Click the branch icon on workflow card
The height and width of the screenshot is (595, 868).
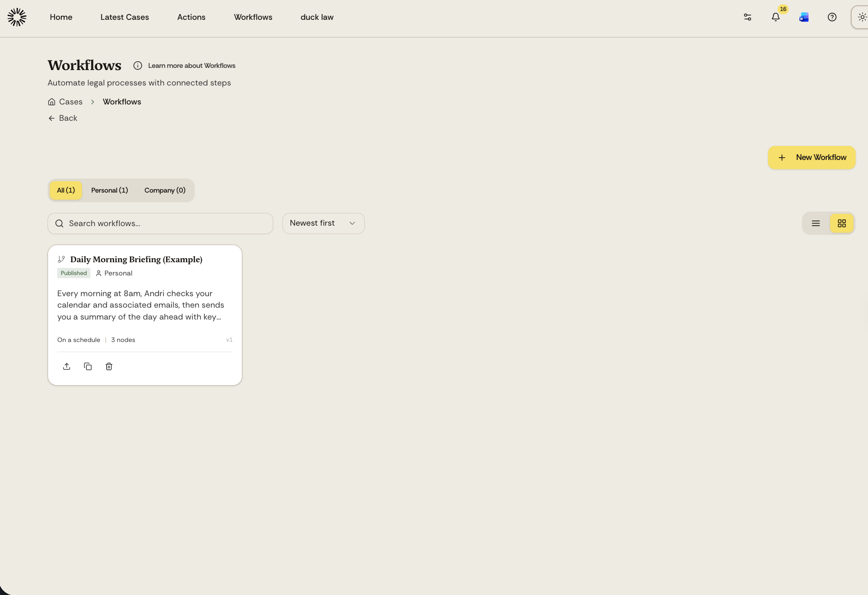point(61,259)
